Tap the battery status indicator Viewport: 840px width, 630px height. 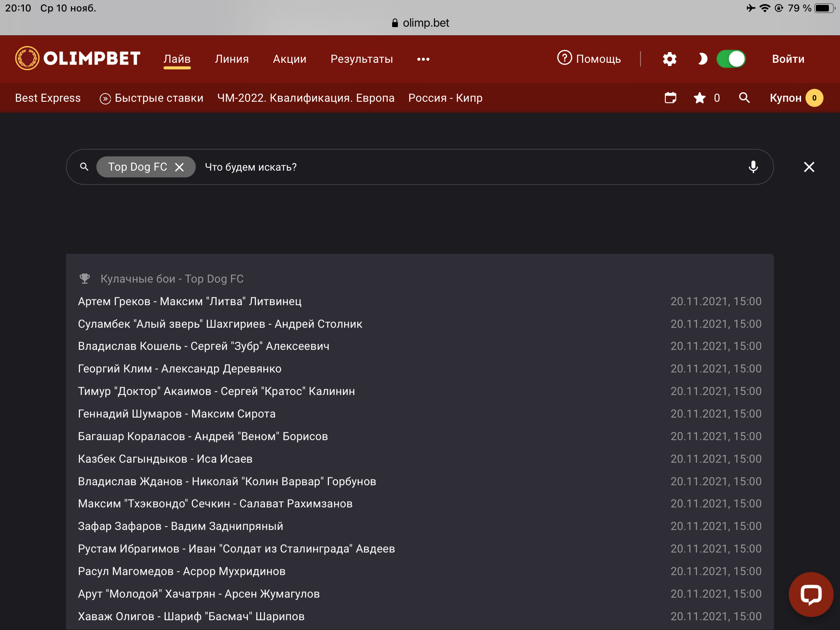click(x=825, y=8)
